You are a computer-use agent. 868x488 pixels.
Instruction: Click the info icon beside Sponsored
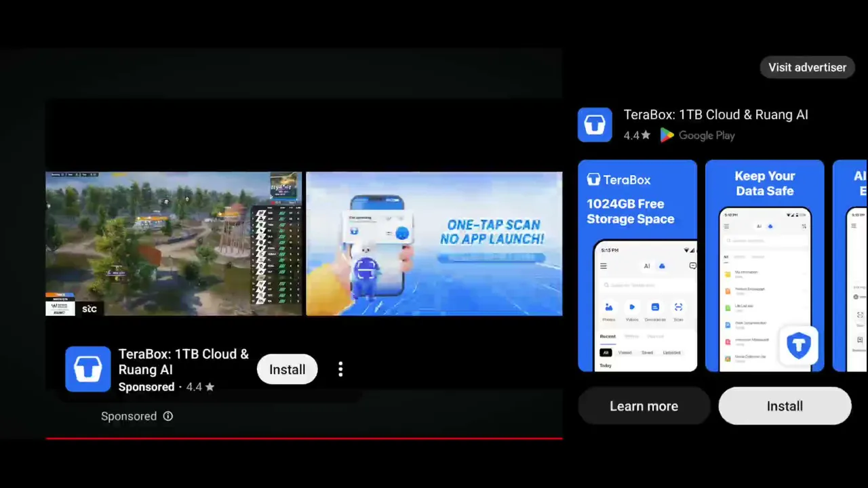tap(168, 416)
